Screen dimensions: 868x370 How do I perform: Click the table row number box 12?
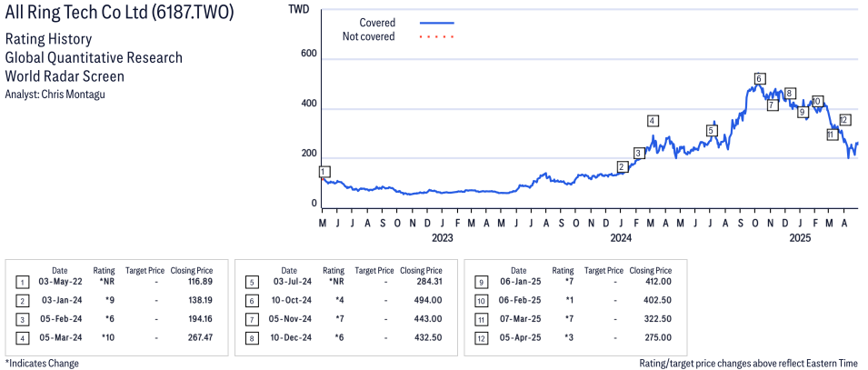[480, 336]
